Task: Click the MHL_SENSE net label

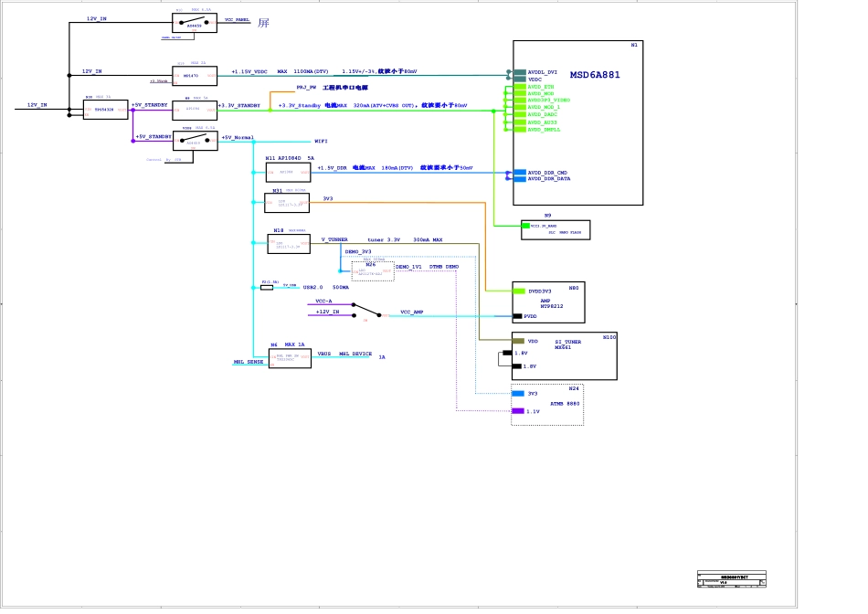Action: 249,362
